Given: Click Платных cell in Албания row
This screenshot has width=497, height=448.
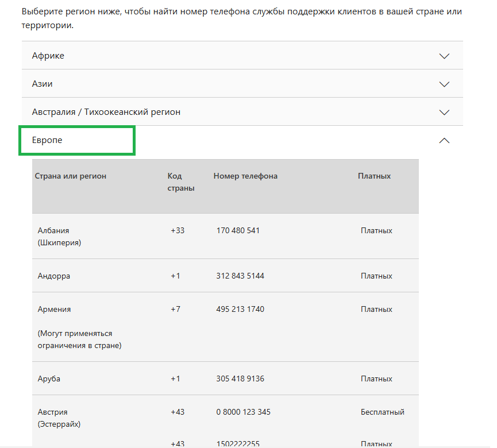Looking at the screenshot, I should pyautogui.click(x=376, y=231).
